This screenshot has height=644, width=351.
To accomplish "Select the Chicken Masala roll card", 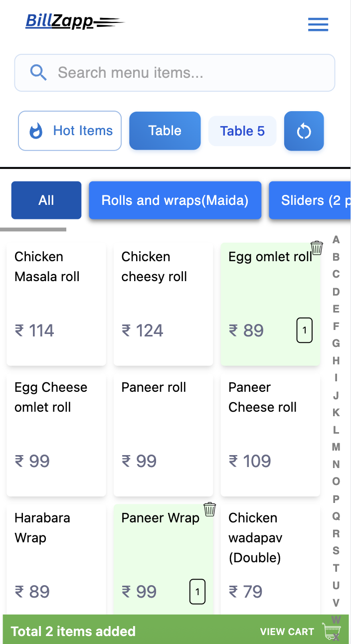I will (56, 302).
